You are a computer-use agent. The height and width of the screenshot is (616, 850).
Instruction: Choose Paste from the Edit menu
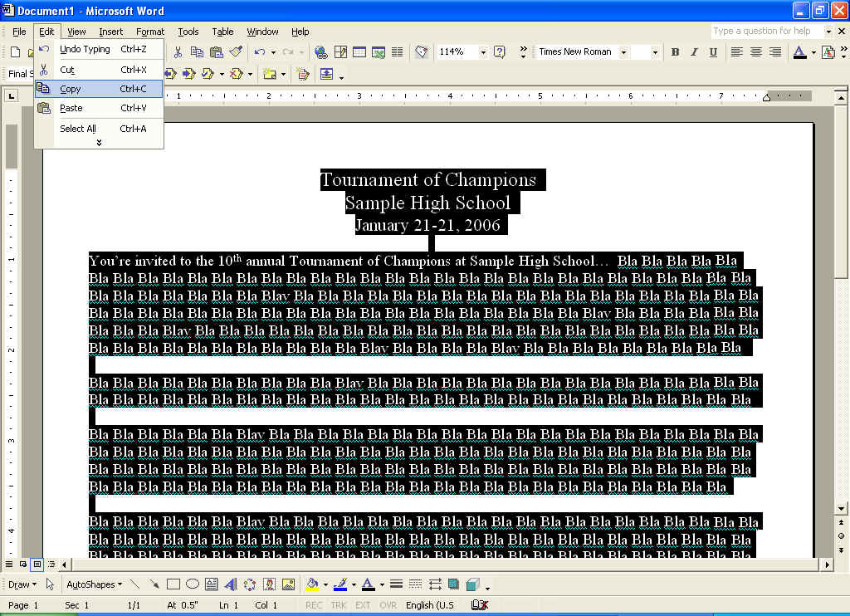[x=71, y=108]
